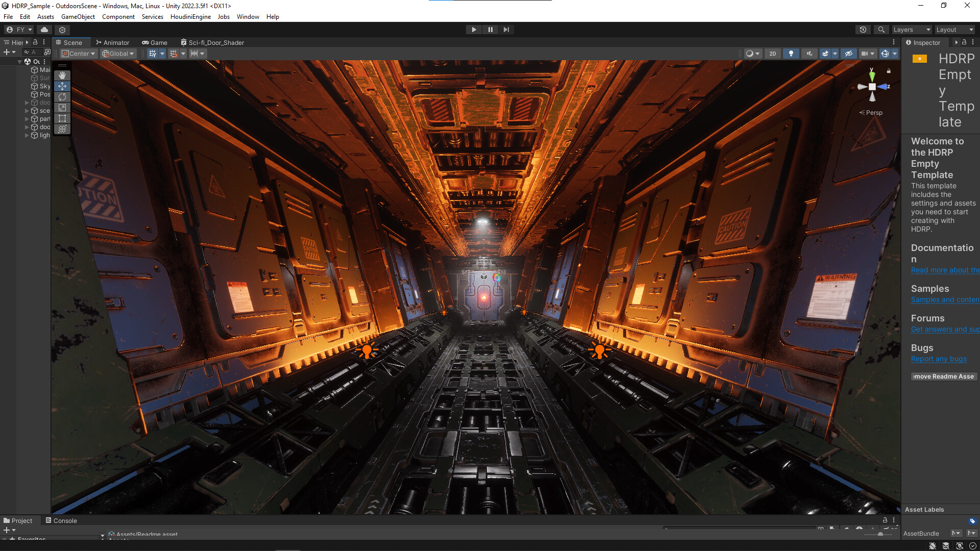Unmute scene audio in the Scene view toolbar
This screenshot has width=980, height=551.
(x=809, y=54)
